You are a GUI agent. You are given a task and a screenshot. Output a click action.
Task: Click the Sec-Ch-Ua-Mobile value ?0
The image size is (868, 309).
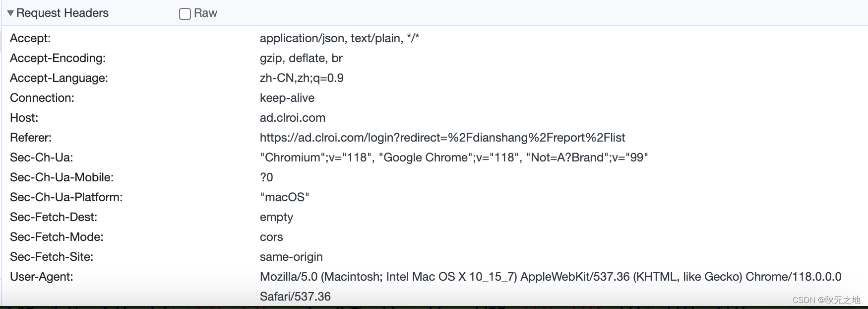(266, 177)
